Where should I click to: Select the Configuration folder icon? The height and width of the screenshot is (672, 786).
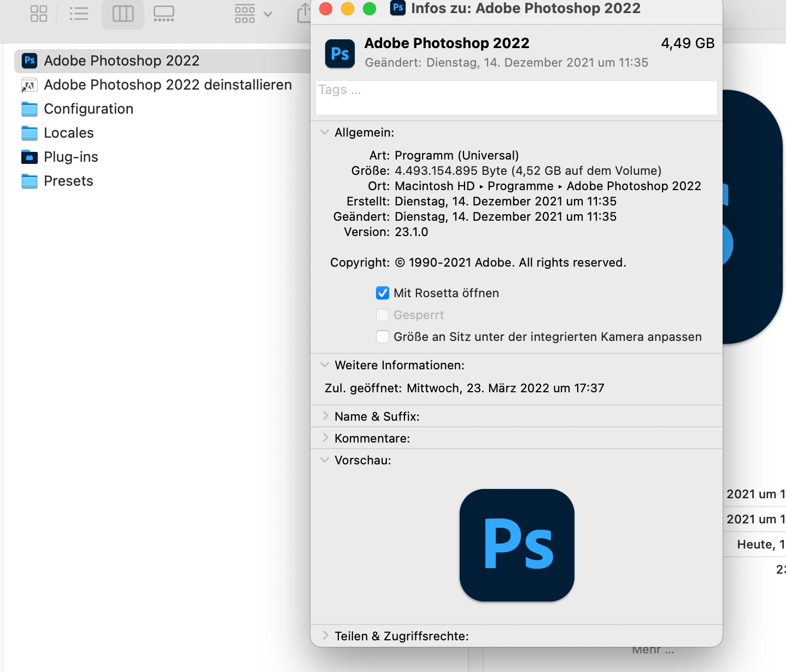[30, 109]
